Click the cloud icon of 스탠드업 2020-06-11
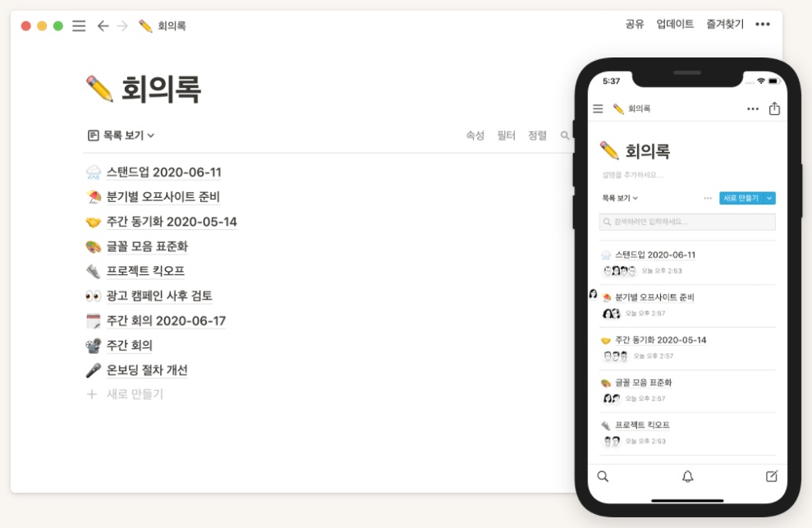Screen dimensions: 812x528 pos(94,172)
